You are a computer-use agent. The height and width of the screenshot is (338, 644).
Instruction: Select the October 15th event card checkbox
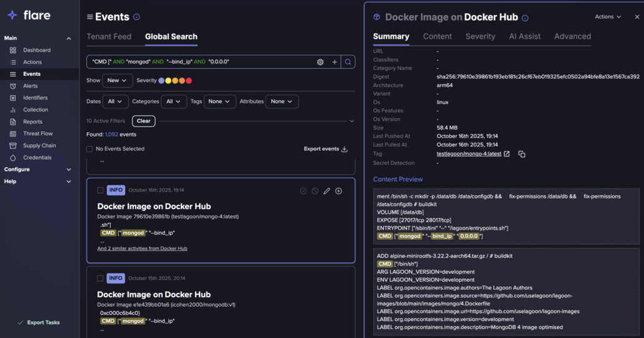(101, 279)
